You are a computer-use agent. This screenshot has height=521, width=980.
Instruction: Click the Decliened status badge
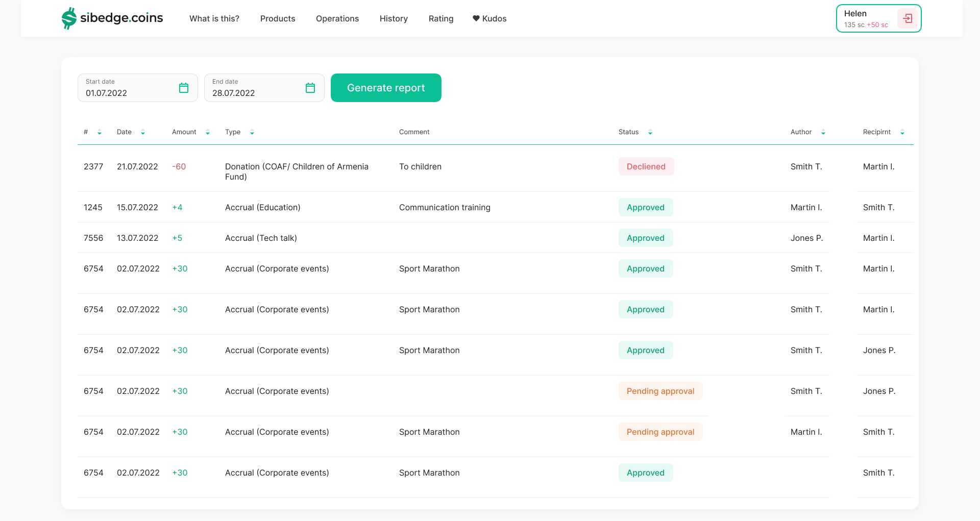click(x=646, y=166)
